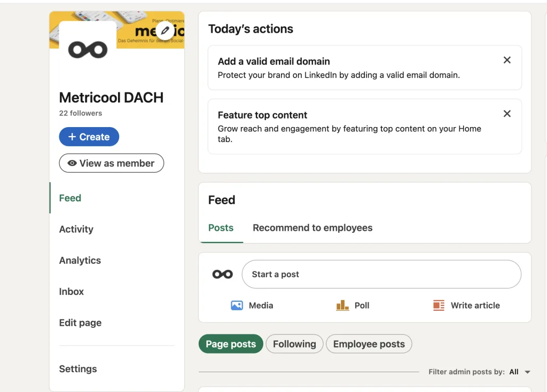The height and width of the screenshot is (392, 547).
Task: Open the Metricool DACH logo in sidebar
Action: [x=88, y=50]
